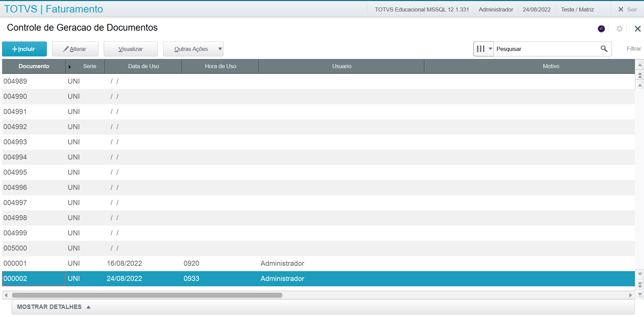This screenshot has height=317, width=644.
Task: Click the highlighted 000002 document cell
Action: [34, 279]
